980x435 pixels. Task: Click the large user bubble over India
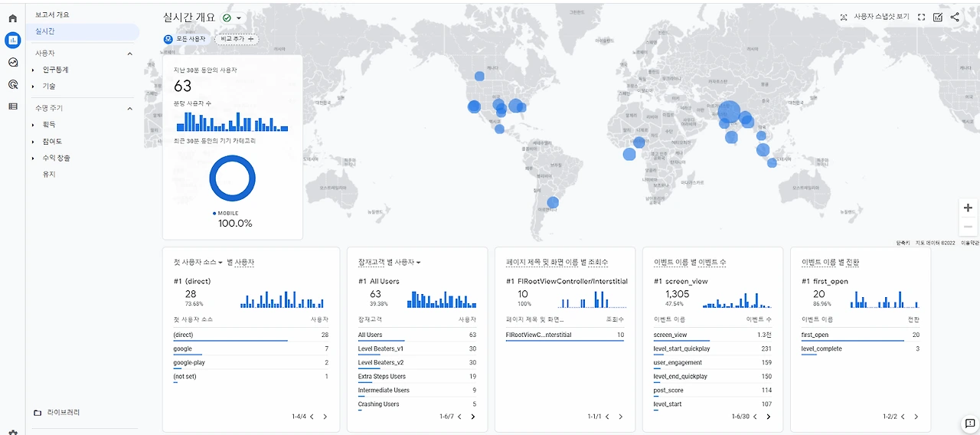(x=730, y=113)
